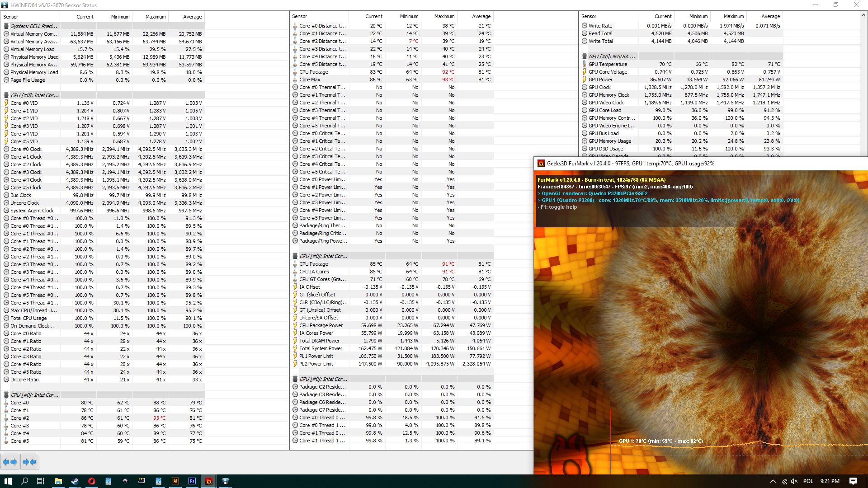Click the expand columns double-arrow button
868x488 pixels.
(10, 462)
